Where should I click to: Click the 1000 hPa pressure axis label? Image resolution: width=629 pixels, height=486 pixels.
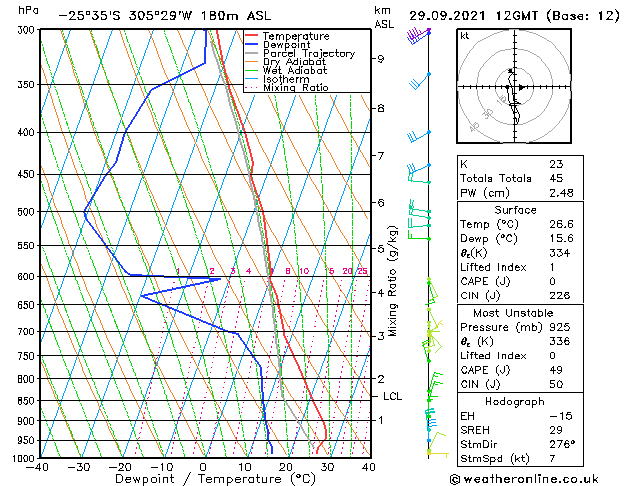pyautogui.click(x=24, y=458)
